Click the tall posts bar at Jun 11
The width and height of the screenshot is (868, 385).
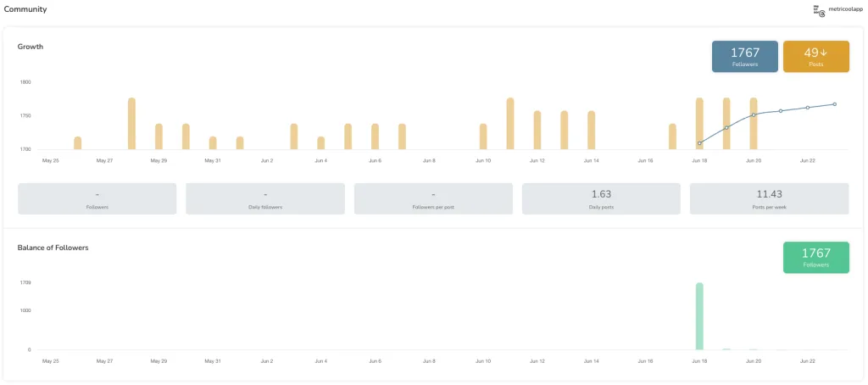pyautogui.click(x=510, y=124)
